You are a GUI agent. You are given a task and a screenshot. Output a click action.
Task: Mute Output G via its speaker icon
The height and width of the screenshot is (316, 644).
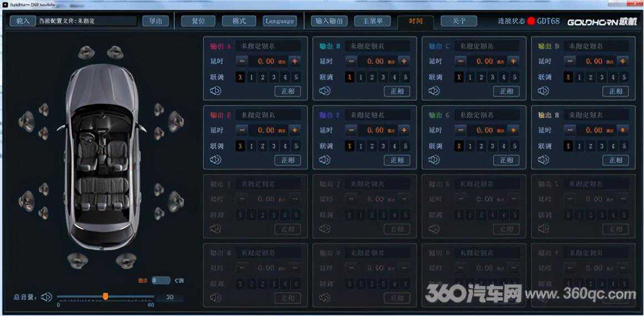434,160
